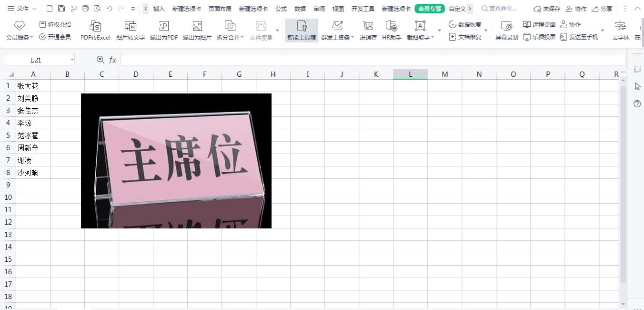The width and height of the screenshot is (644, 310).
Task: Open the 会员专享 tab
Action: (430, 9)
